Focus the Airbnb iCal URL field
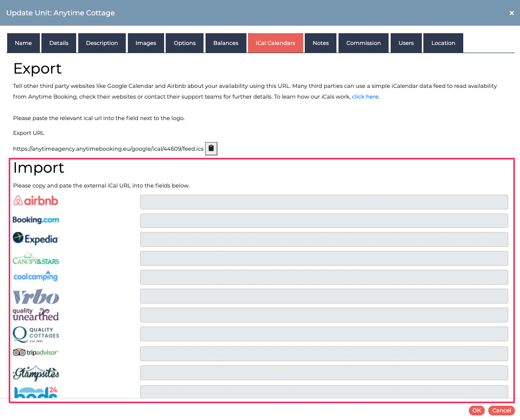Image resolution: width=520 pixels, height=420 pixels. (324, 202)
